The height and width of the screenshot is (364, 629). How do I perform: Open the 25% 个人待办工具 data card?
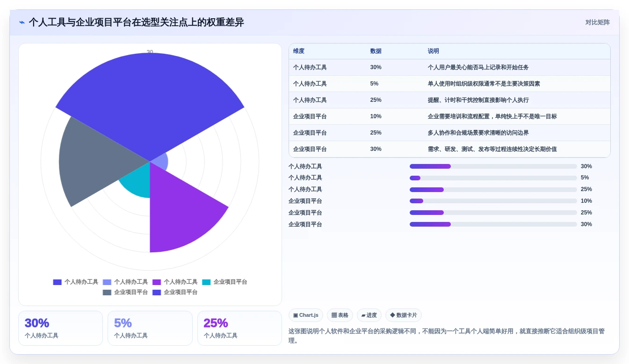tap(239, 328)
